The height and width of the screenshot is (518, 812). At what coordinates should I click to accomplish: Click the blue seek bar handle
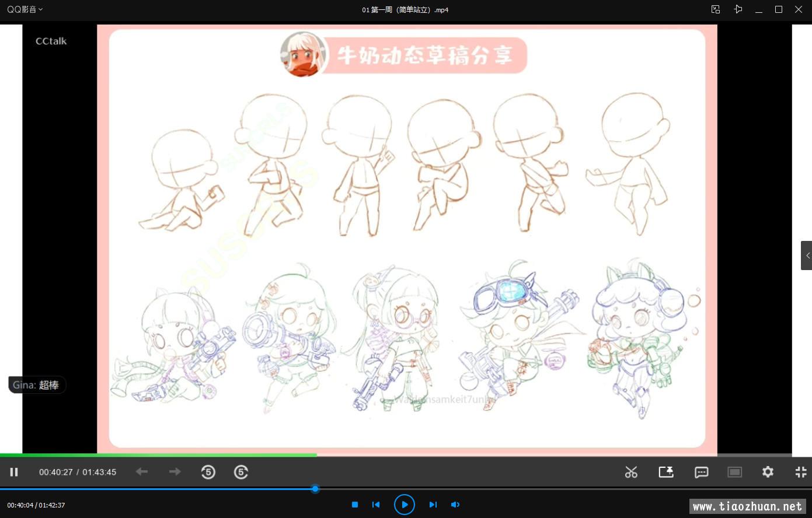[315, 489]
